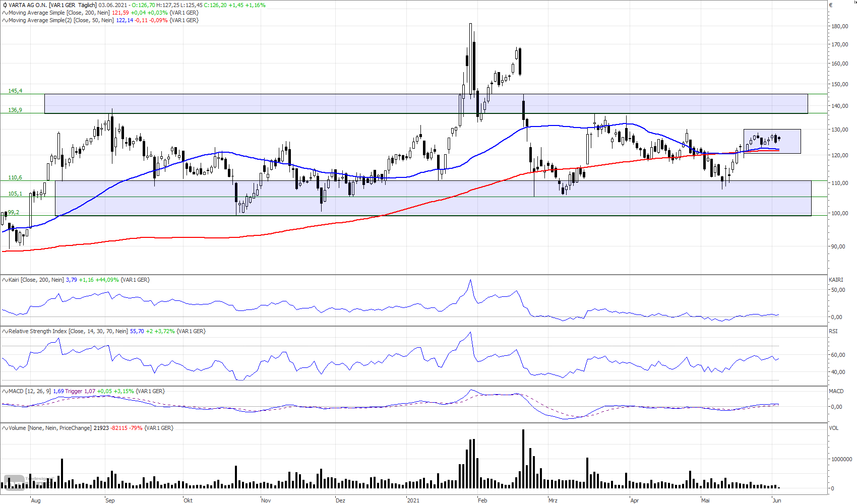Image resolution: width=857 pixels, height=504 pixels.
Task: Select the Moving Average Simple [Close, 200, Nein] label
Action: (59, 13)
